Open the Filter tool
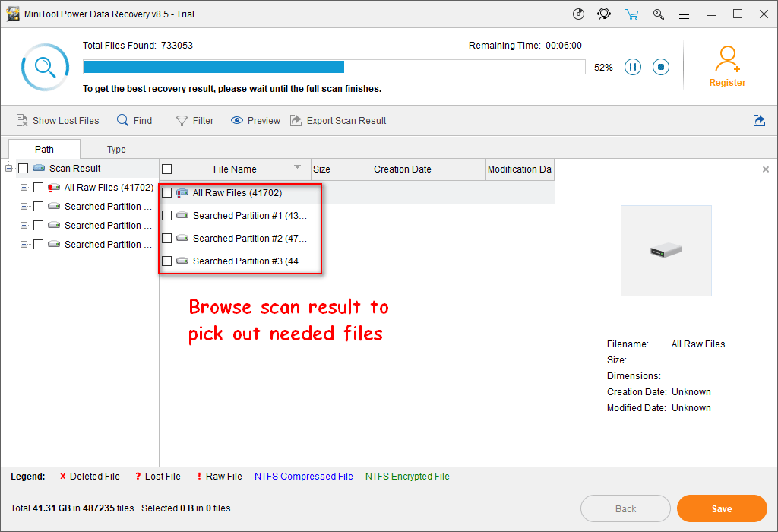Viewport: 778px width, 532px height. point(195,121)
